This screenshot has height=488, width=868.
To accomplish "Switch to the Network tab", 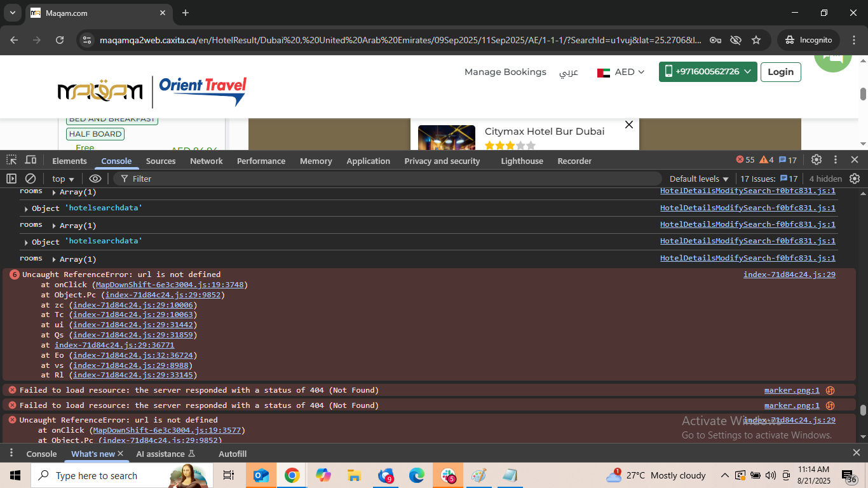I will 207,161.
